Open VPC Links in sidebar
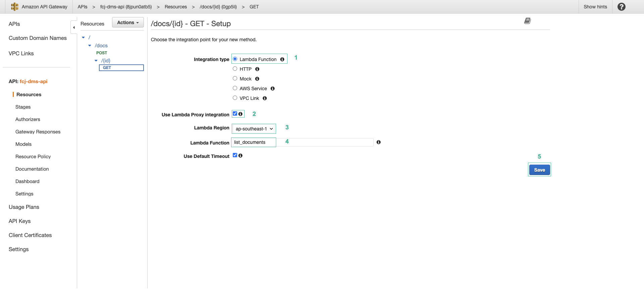 click(21, 53)
